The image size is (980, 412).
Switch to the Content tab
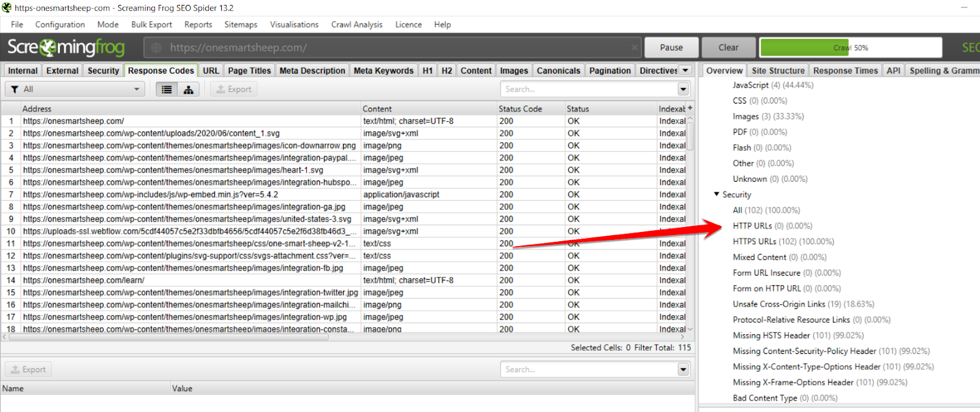[476, 70]
